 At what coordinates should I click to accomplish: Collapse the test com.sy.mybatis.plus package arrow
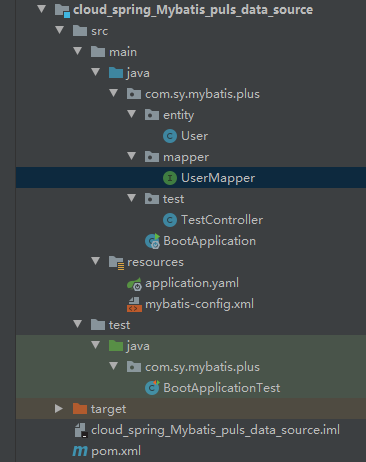click(x=113, y=366)
